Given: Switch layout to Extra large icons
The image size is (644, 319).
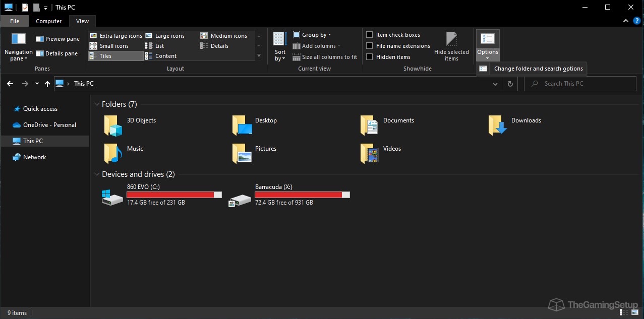Looking at the screenshot, I should (x=116, y=36).
